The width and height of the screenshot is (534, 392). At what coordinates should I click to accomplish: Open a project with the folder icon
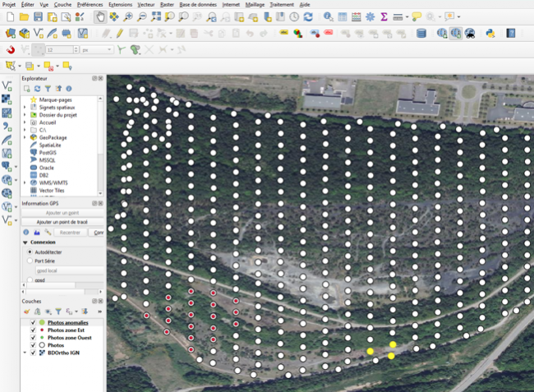[x=24, y=16]
